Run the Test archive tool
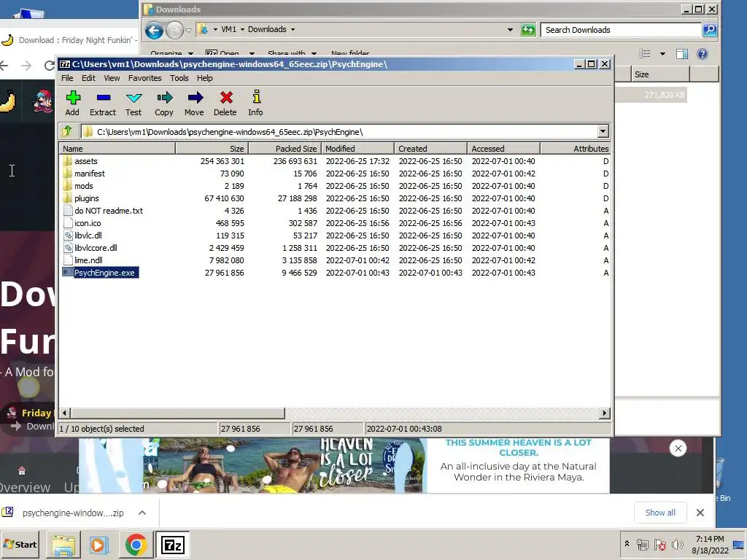This screenshot has height=560, width=747. coord(133,104)
